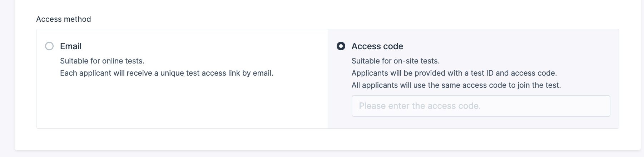Click blank area right of "Access code" title
Image resolution: width=644 pixels, height=157 pixels.
tap(500, 46)
